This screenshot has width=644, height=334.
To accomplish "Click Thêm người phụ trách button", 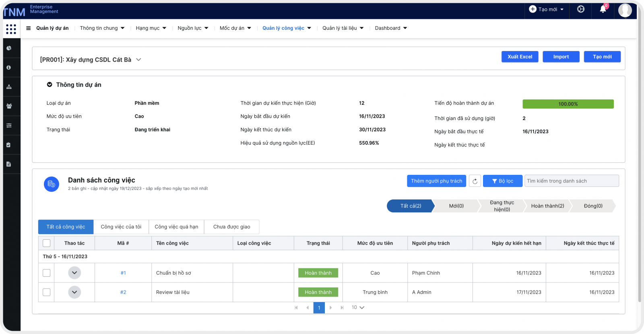I will pos(436,181).
